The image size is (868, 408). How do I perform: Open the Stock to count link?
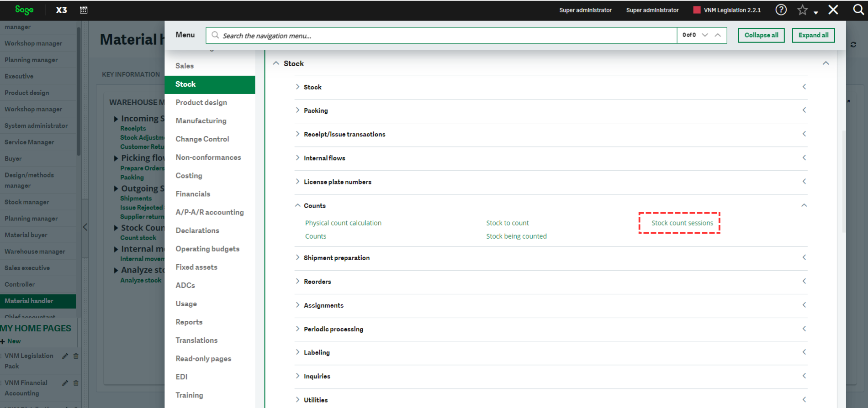pyautogui.click(x=507, y=223)
